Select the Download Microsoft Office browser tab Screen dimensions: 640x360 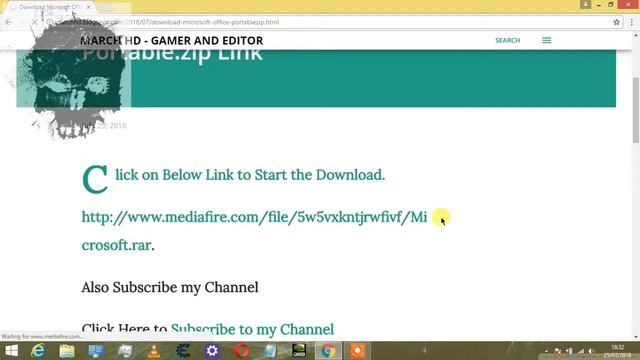pos(51,7)
